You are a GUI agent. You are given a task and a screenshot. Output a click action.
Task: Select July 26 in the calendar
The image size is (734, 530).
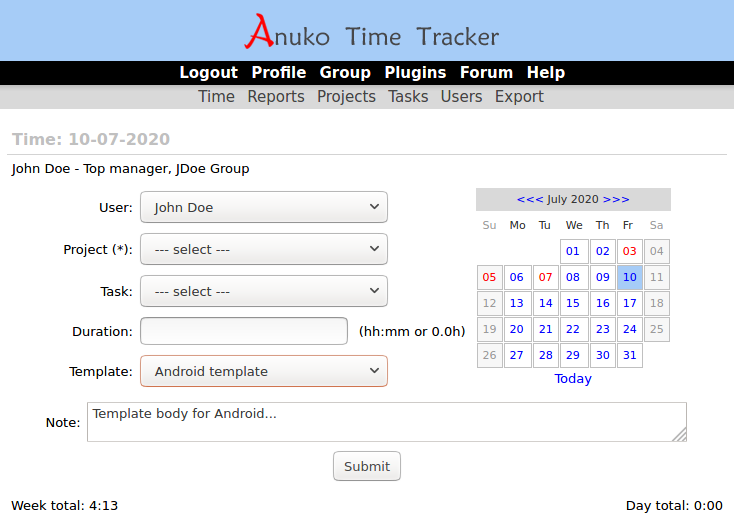click(x=489, y=355)
